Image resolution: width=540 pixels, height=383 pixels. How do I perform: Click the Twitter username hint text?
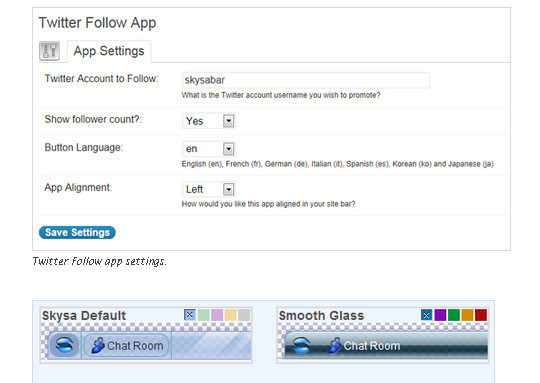[281, 95]
